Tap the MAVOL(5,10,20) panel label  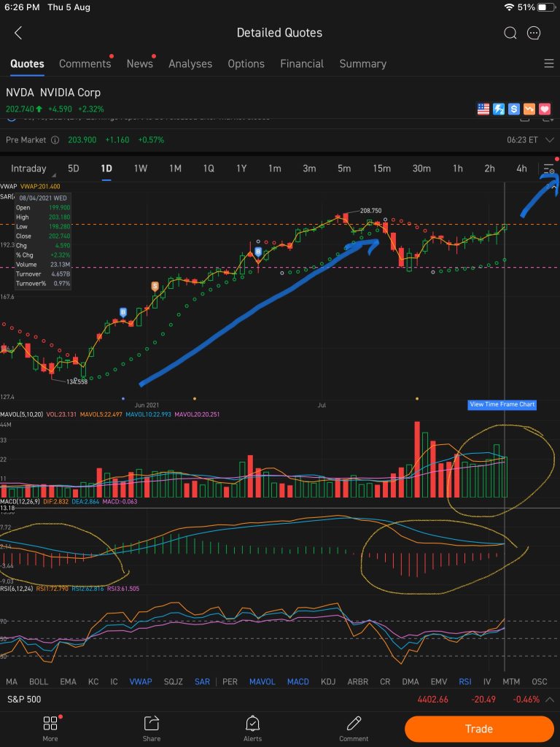point(22,414)
